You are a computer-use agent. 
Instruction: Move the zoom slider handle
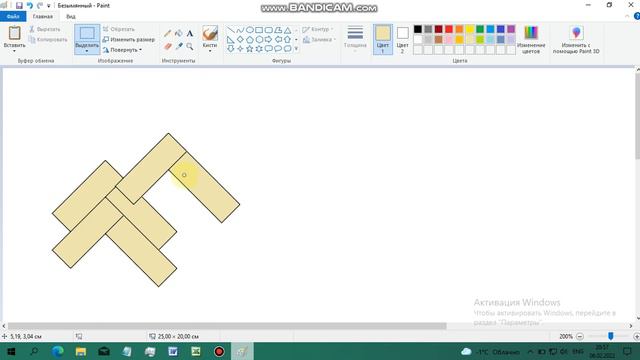(611, 336)
